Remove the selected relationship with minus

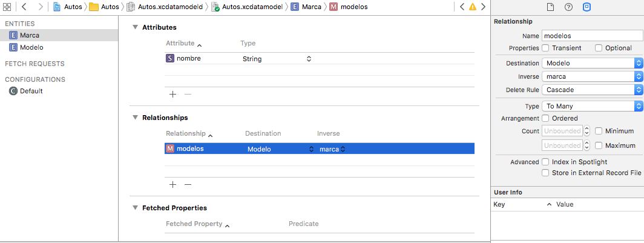coord(188,184)
